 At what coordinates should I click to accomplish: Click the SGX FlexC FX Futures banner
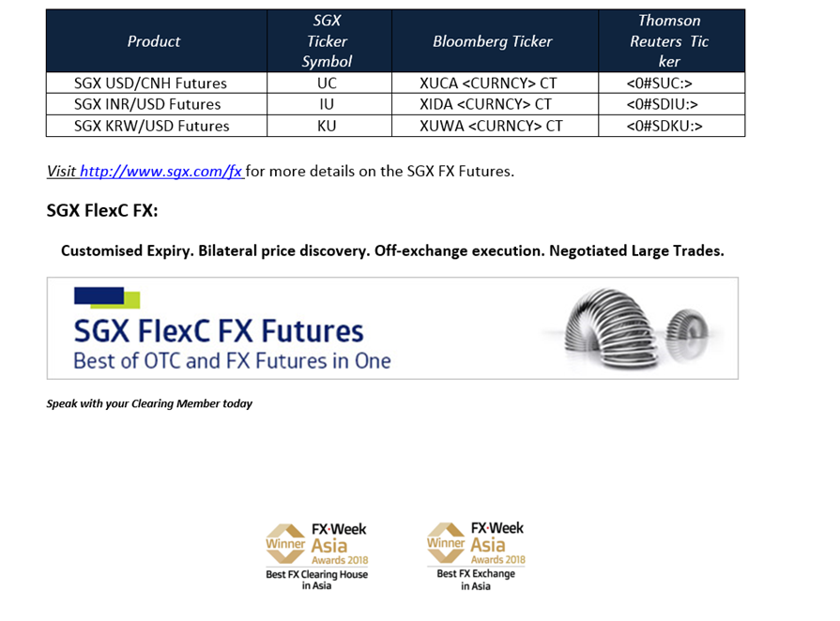pos(392,328)
